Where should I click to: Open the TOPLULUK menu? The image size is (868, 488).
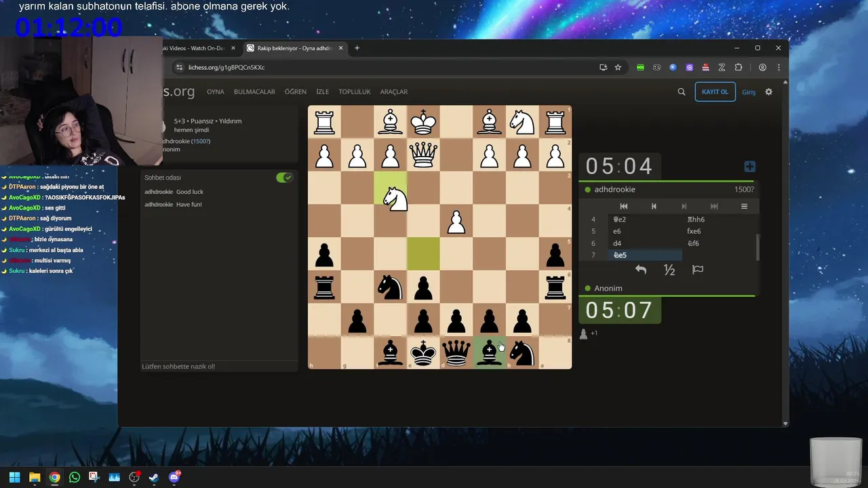point(355,91)
